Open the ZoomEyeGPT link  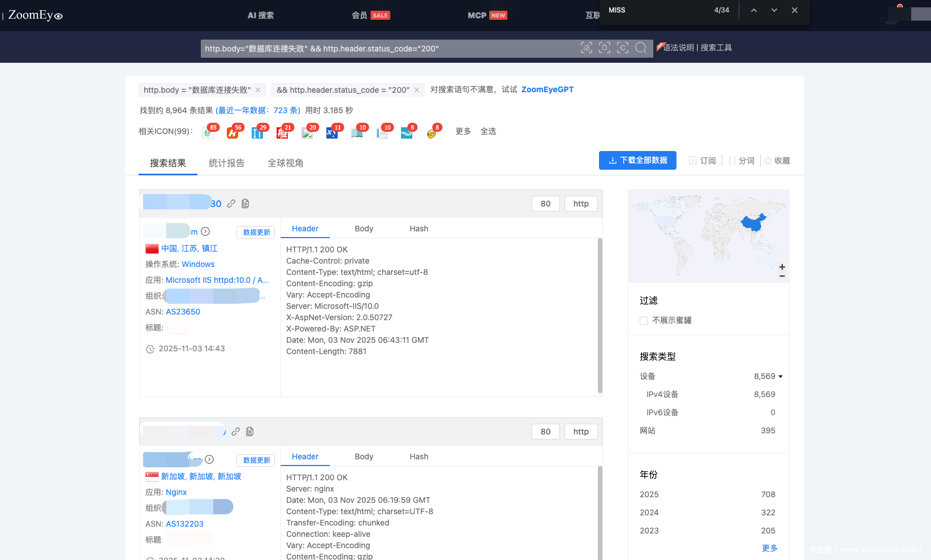point(547,89)
